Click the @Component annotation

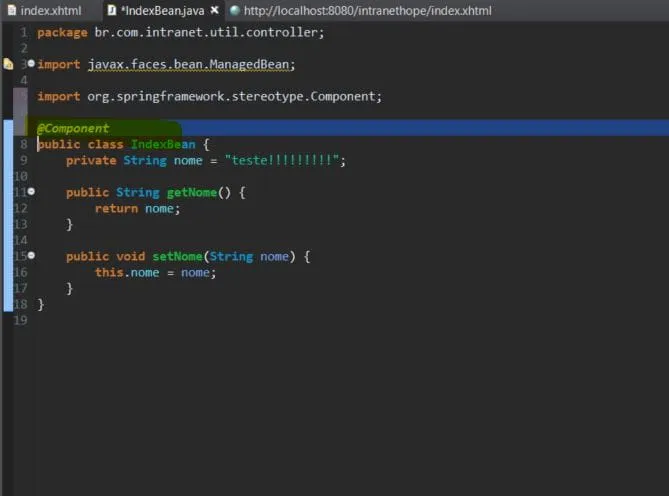[x=73, y=128]
